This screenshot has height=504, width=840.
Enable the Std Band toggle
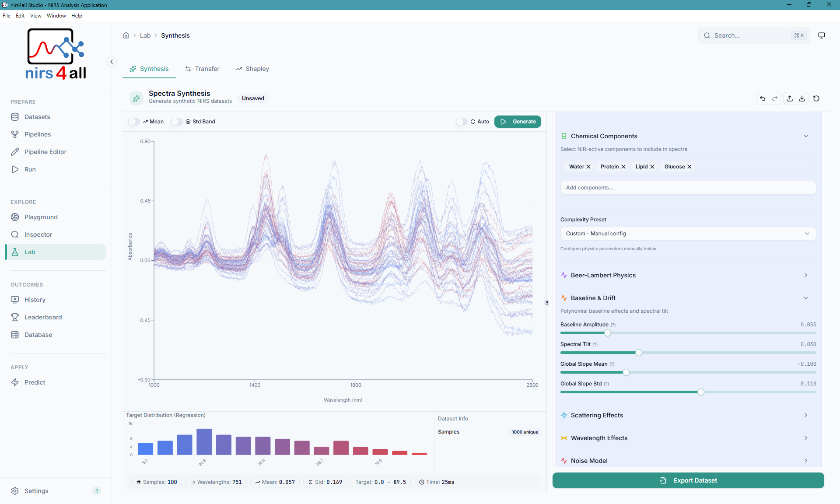coord(177,122)
